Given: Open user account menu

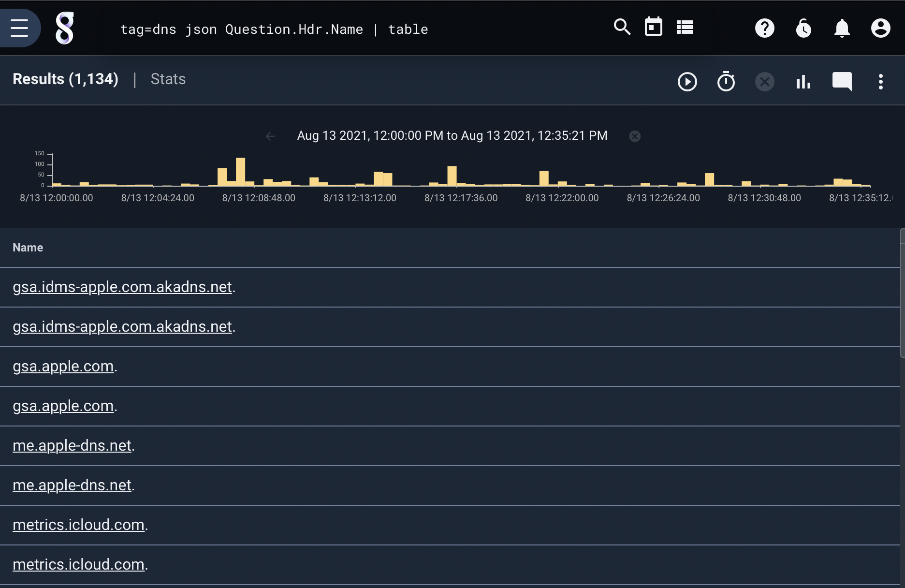Looking at the screenshot, I should [x=881, y=28].
